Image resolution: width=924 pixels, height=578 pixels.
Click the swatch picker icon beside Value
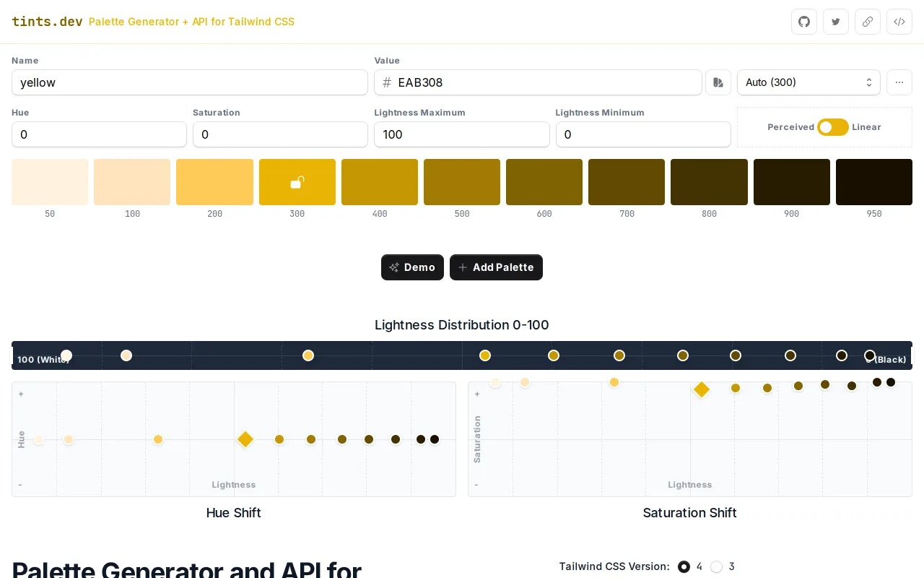point(718,82)
